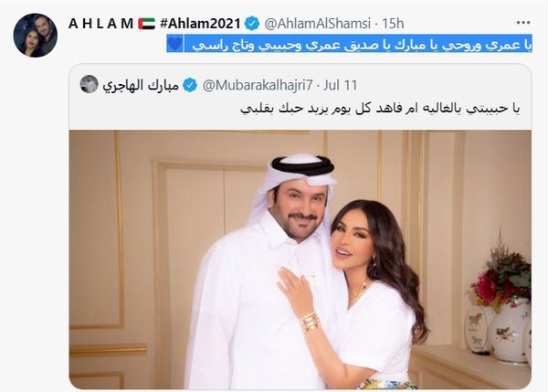548x392 pixels.
Task: Open the @AhlamAlShamsi handle link
Action: [x=317, y=24]
